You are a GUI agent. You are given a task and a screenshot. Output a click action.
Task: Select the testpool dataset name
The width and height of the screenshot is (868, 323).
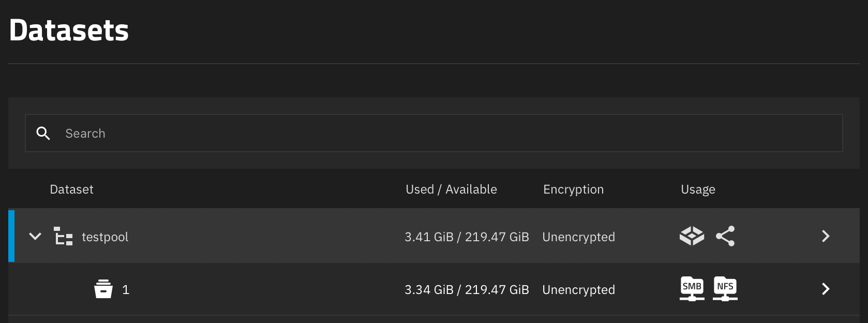click(105, 237)
